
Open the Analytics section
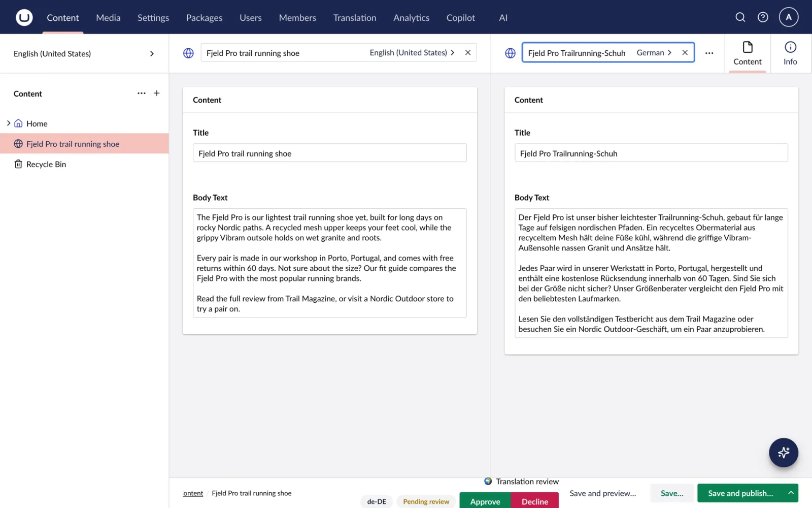pyautogui.click(x=411, y=18)
